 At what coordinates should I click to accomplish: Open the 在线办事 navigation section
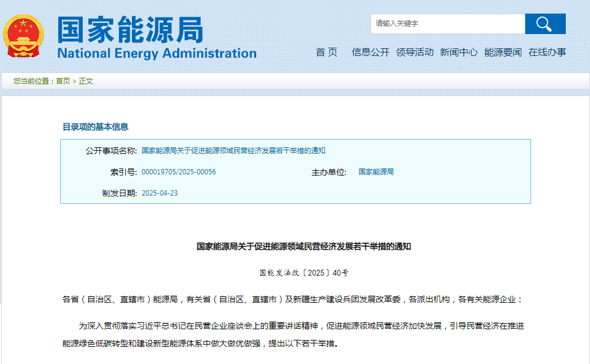click(546, 52)
